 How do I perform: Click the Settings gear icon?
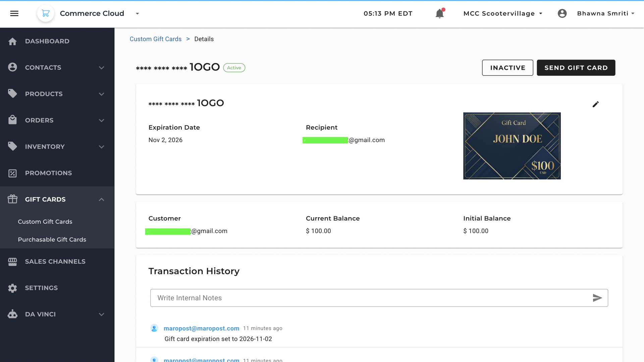[12, 288]
